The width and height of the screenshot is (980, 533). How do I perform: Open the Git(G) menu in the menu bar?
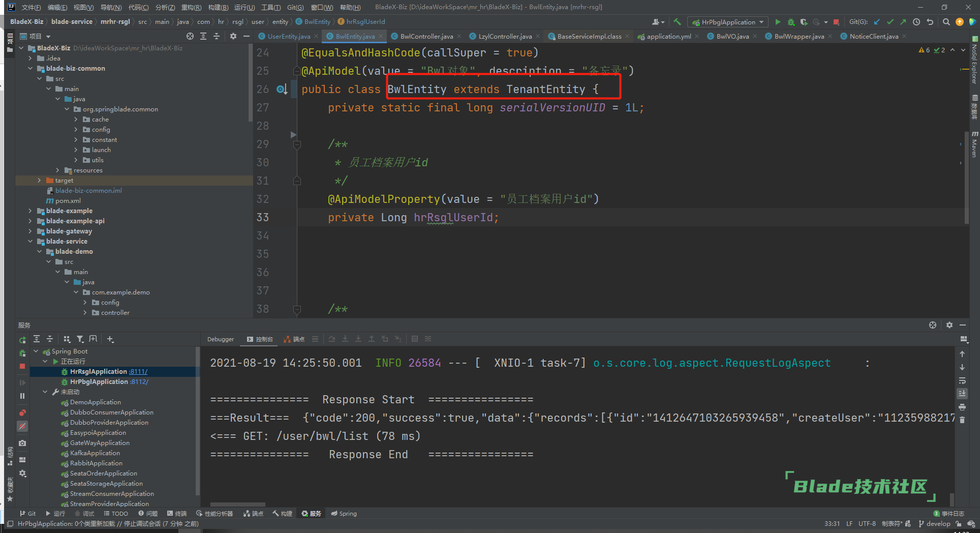(295, 7)
